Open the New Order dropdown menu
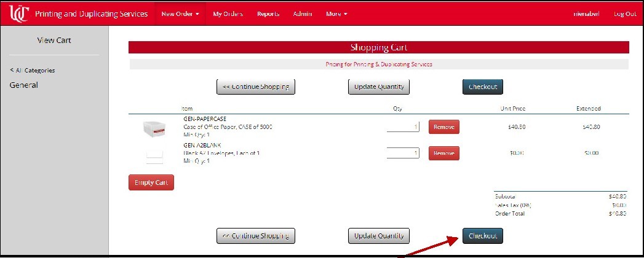This screenshot has width=644, height=258. [180, 14]
